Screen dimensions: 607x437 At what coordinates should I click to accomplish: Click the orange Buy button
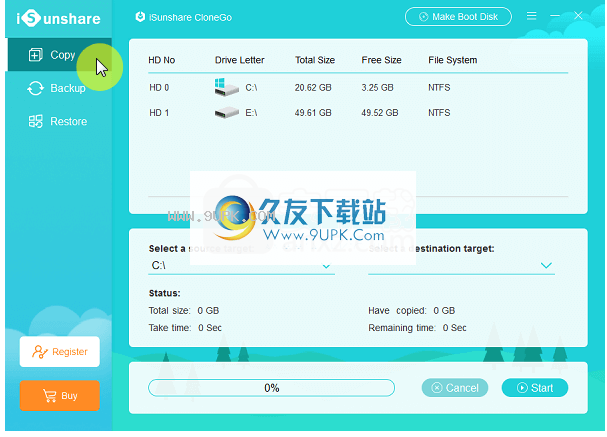pos(60,396)
